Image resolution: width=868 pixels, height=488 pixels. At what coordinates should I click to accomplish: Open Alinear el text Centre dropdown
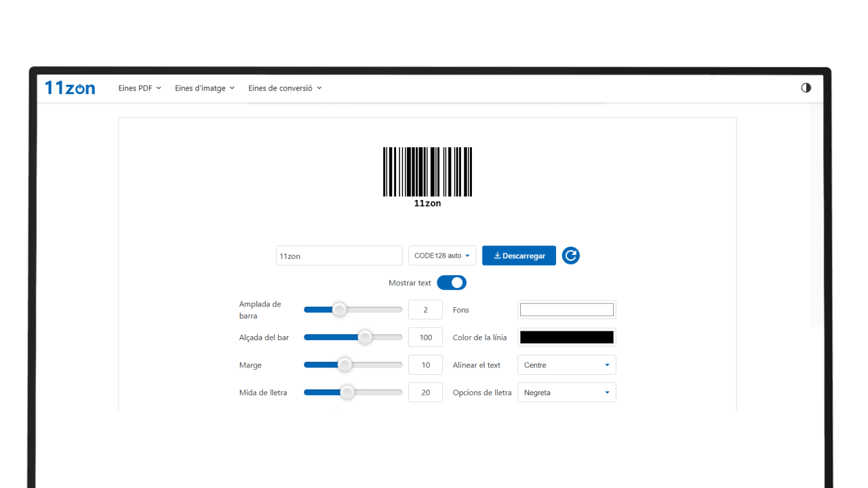pos(567,365)
